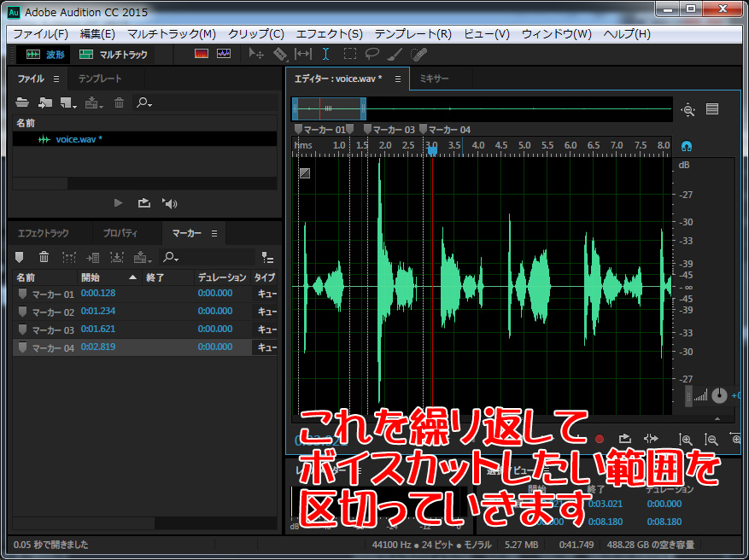
Task: Select マーカー 01 row
Action: coord(144,294)
